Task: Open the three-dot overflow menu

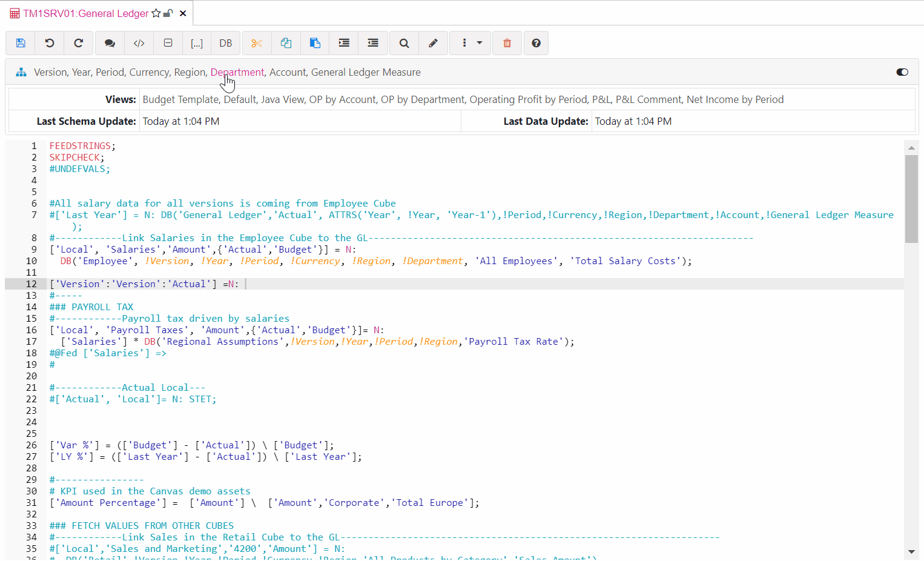Action: 464,43
